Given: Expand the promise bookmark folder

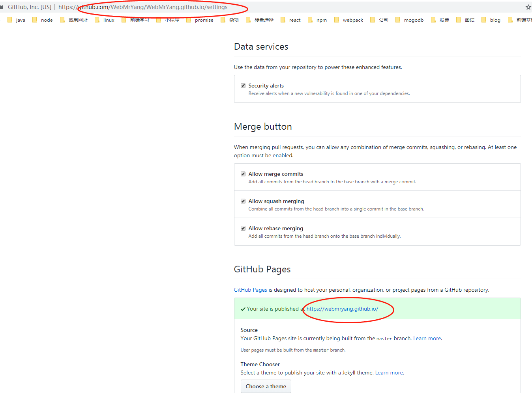Looking at the screenshot, I should point(200,20).
